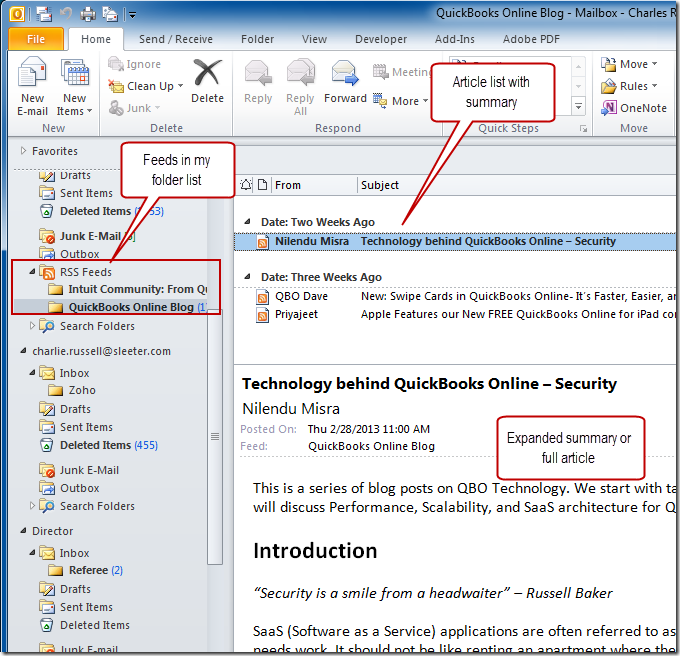
Task: Click the Junk icon in ribbon
Action: point(116,108)
